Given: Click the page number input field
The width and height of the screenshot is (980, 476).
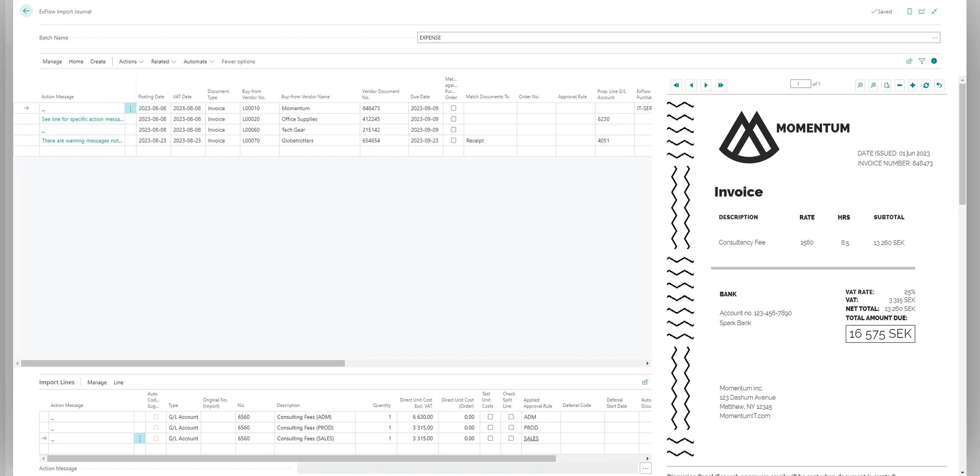Looking at the screenshot, I should 800,84.
